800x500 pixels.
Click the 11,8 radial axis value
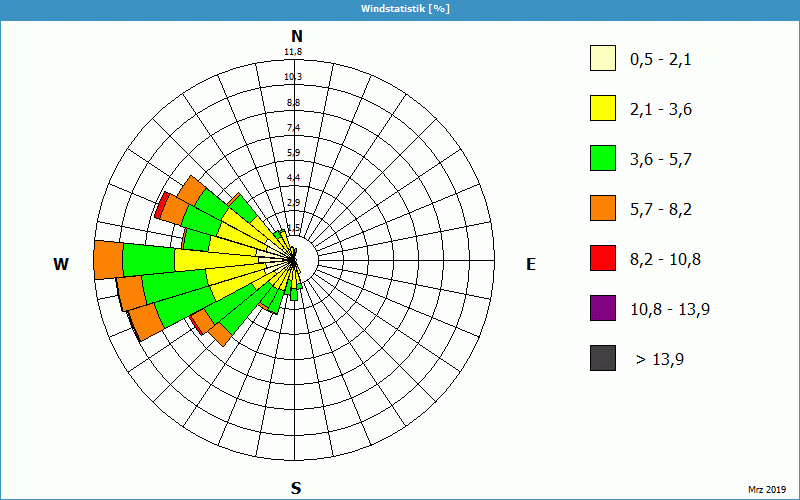[x=293, y=52]
